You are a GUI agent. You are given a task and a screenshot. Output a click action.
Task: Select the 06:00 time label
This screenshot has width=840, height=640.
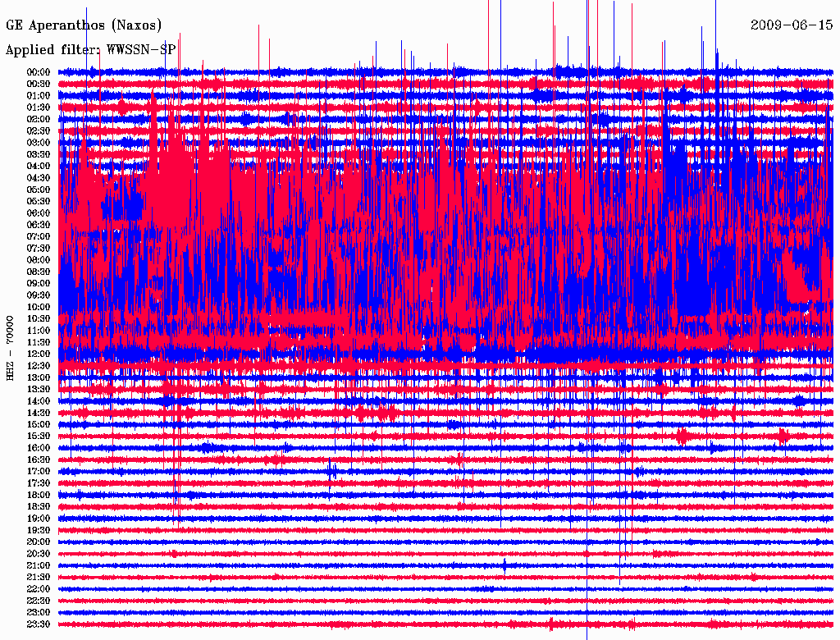coord(39,213)
